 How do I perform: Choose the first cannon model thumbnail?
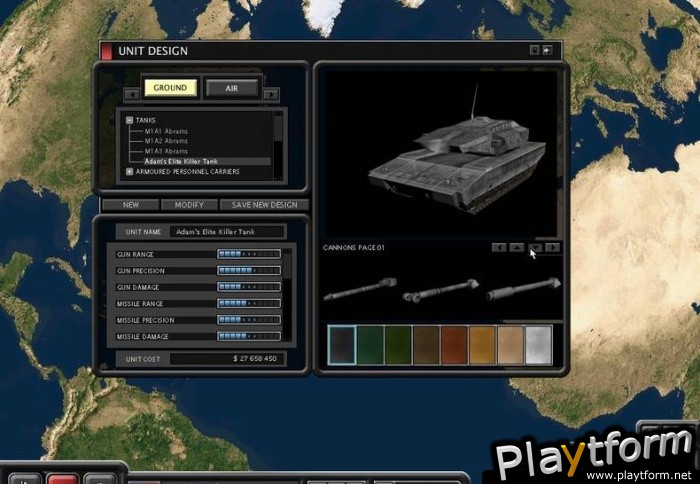[x=360, y=289]
